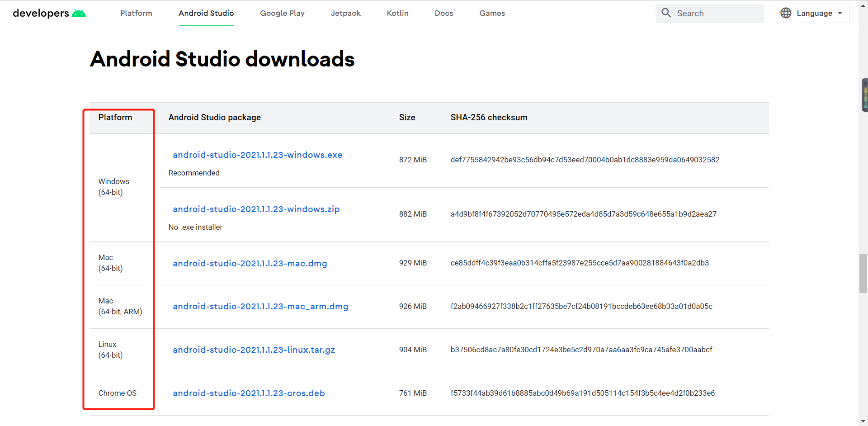Click the search magnifier icon
868x426 pixels.
coord(666,13)
